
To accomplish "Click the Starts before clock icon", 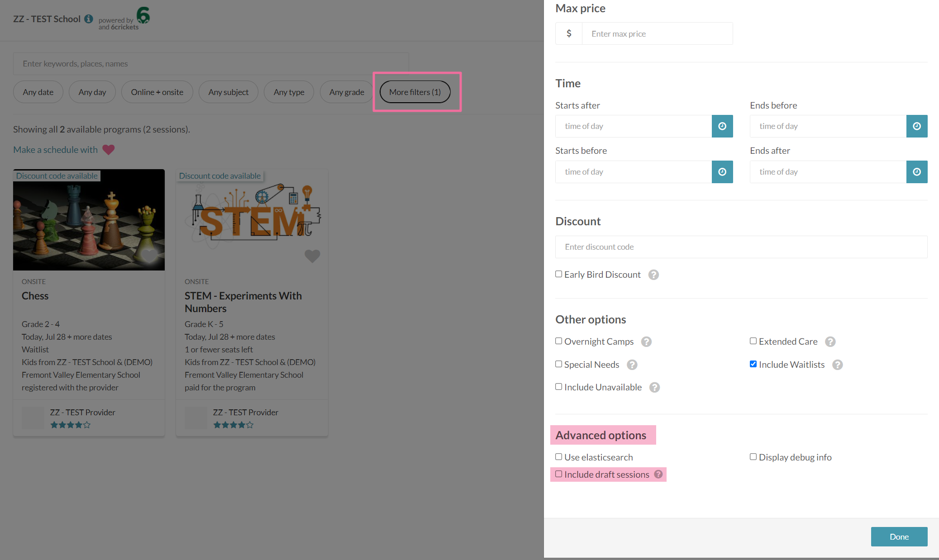I will tap(722, 172).
